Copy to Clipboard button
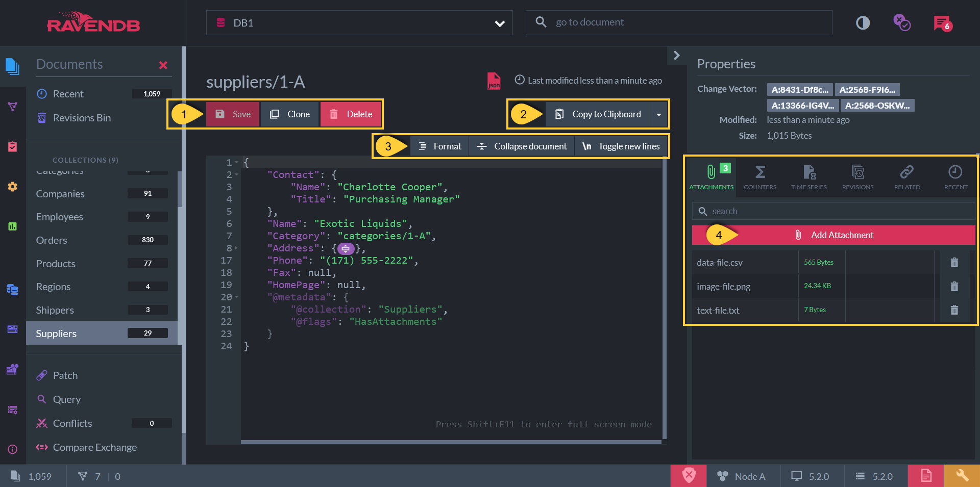 (598, 114)
